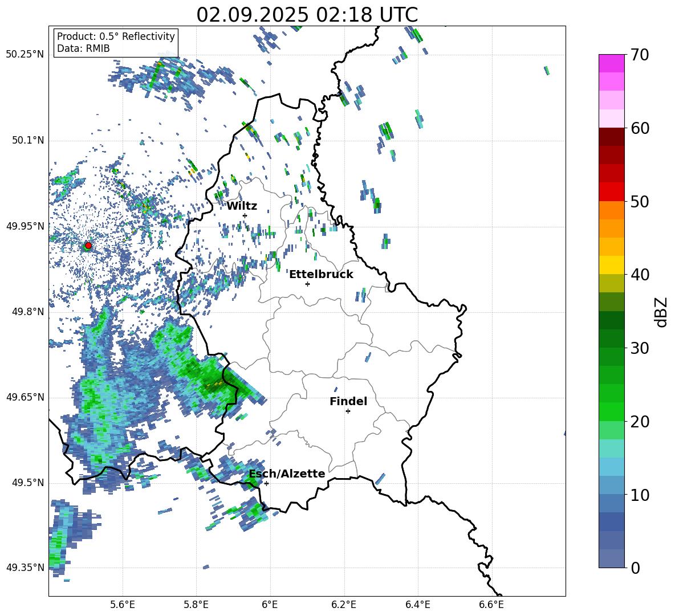Click the red radar site marker
The height and width of the screenshot is (616, 675).
click(88, 246)
